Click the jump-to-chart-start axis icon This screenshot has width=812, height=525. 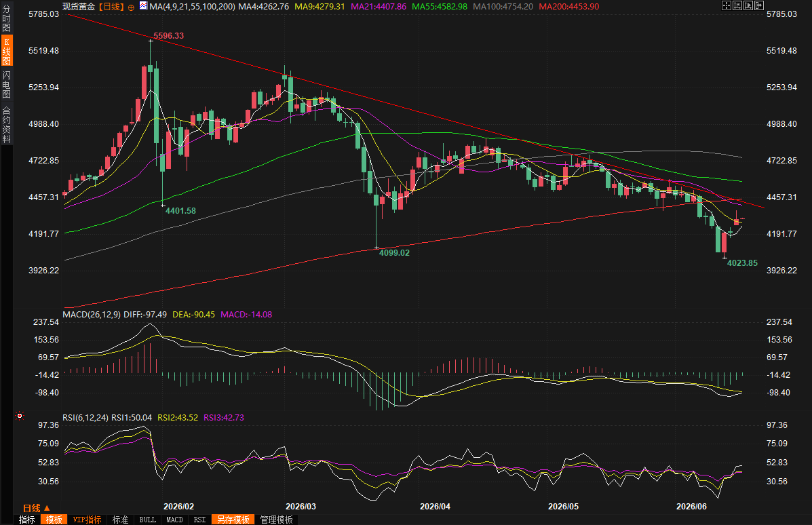coord(737,5)
